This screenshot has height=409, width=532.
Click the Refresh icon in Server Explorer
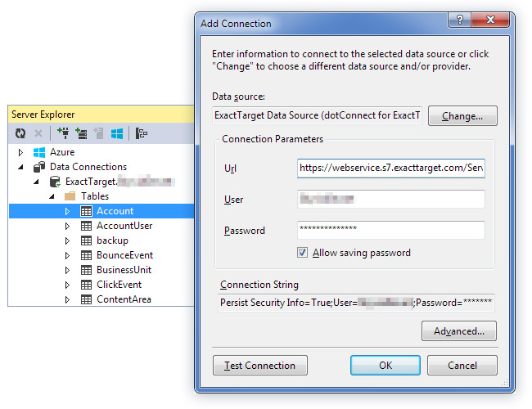pyautogui.click(x=21, y=133)
